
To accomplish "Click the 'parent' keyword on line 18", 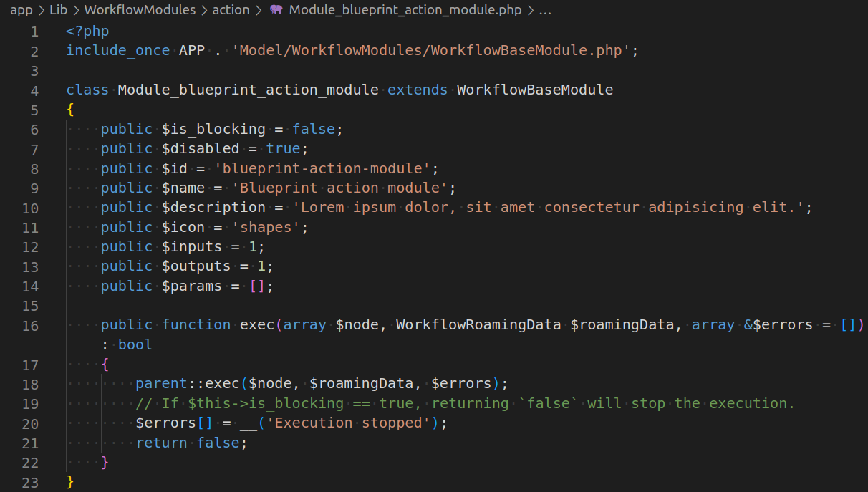I will tap(161, 384).
